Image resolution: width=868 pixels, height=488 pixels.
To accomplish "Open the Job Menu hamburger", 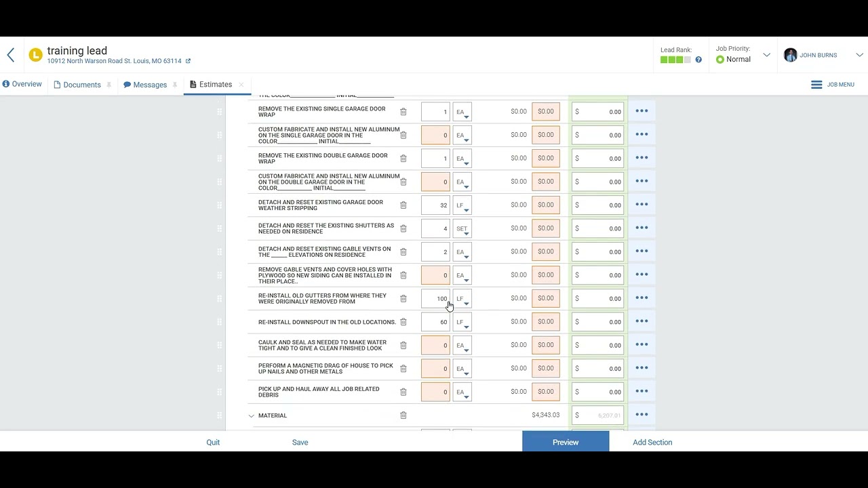I will click(816, 85).
